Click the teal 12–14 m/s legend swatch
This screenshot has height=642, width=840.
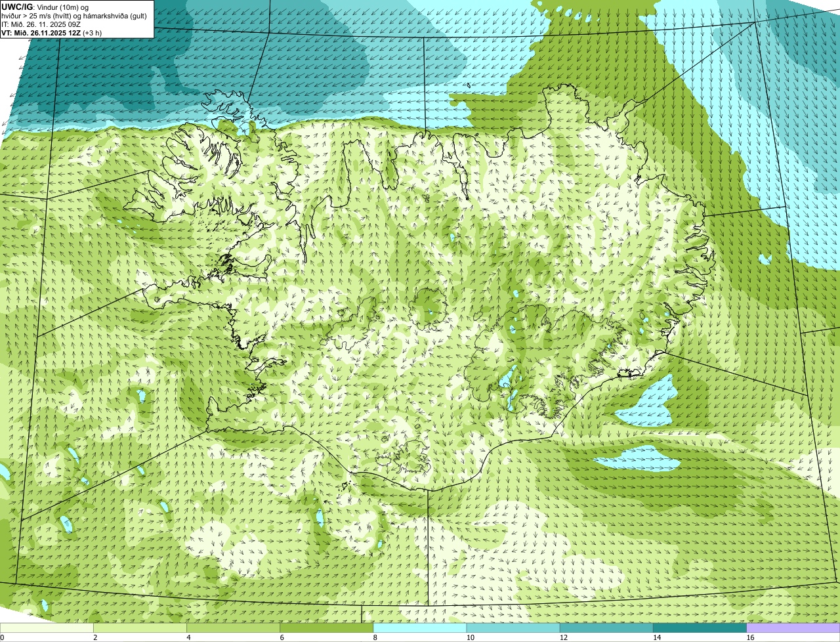point(606,628)
